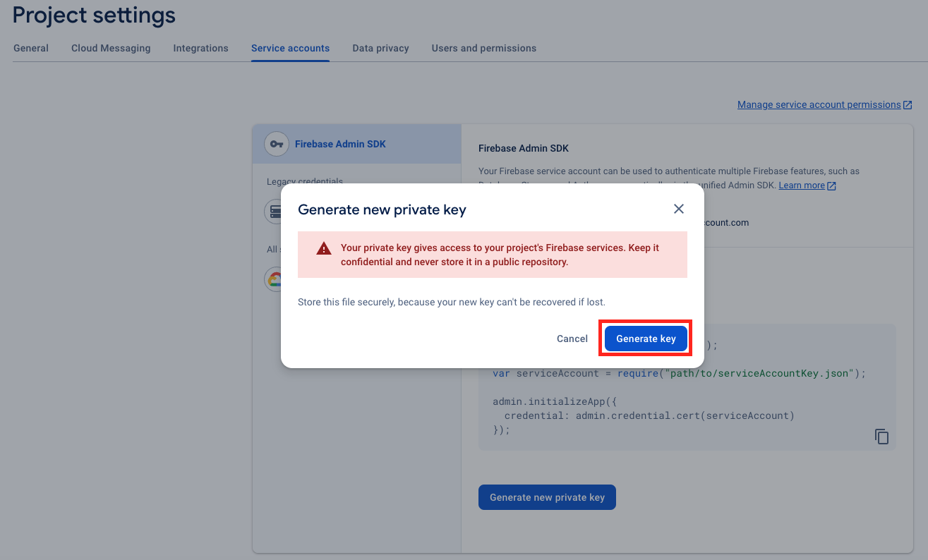Go to the Integrations tab
Image resolution: width=928 pixels, height=560 pixels.
200,49
